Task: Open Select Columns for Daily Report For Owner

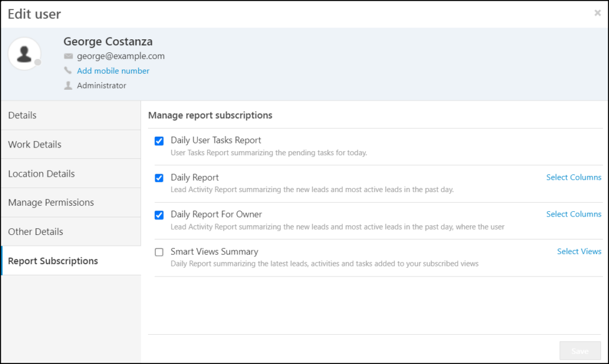Action: pos(573,214)
